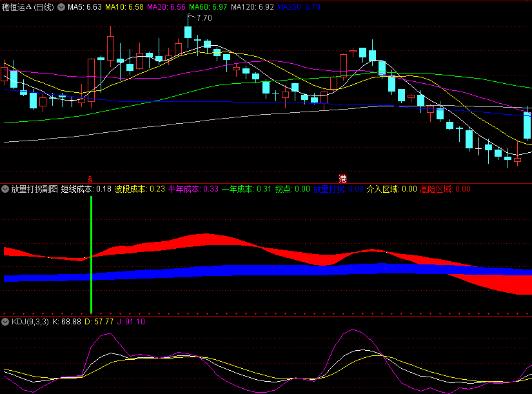Screen dimensions: 532x394
Task: Click the 7.70 high price label
Action: 204,18
